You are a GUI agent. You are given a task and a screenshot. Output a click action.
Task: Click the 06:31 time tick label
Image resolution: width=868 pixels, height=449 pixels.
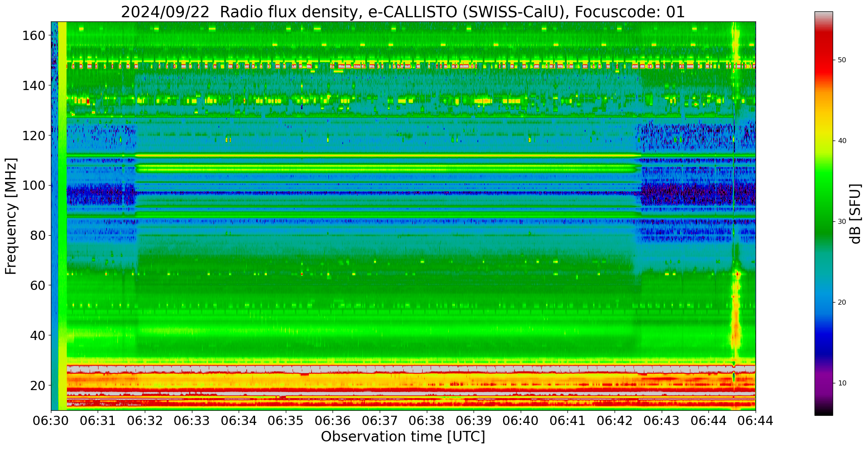pyautogui.click(x=98, y=421)
